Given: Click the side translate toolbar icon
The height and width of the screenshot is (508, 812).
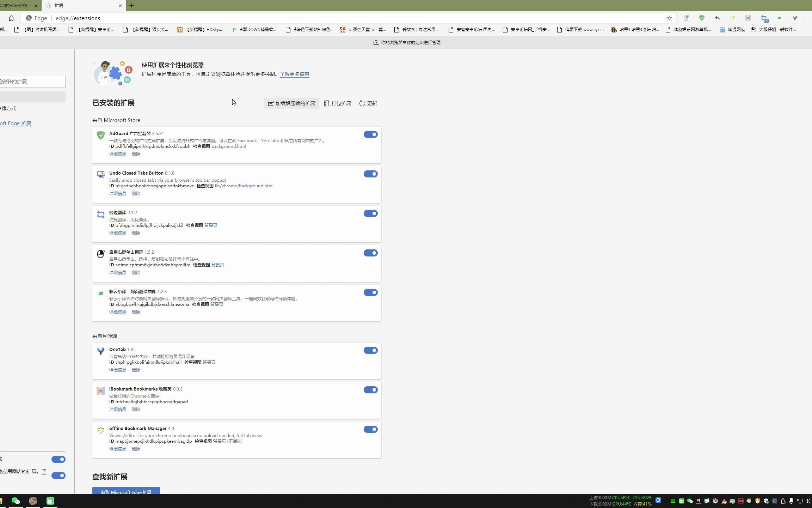Looking at the screenshot, I should pyautogui.click(x=764, y=18).
